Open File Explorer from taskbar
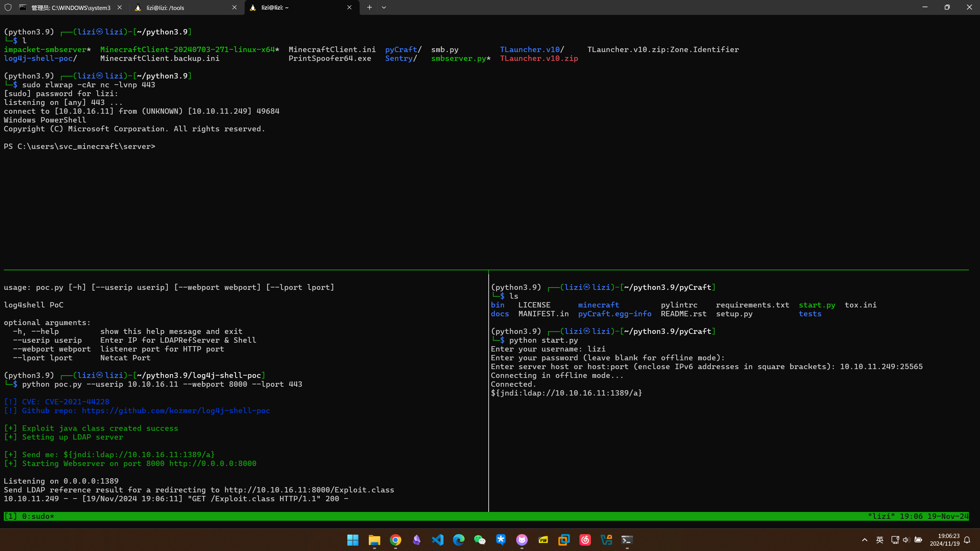Image resolution: width=980 pixels, height=551 pixels. pos(374,540)
